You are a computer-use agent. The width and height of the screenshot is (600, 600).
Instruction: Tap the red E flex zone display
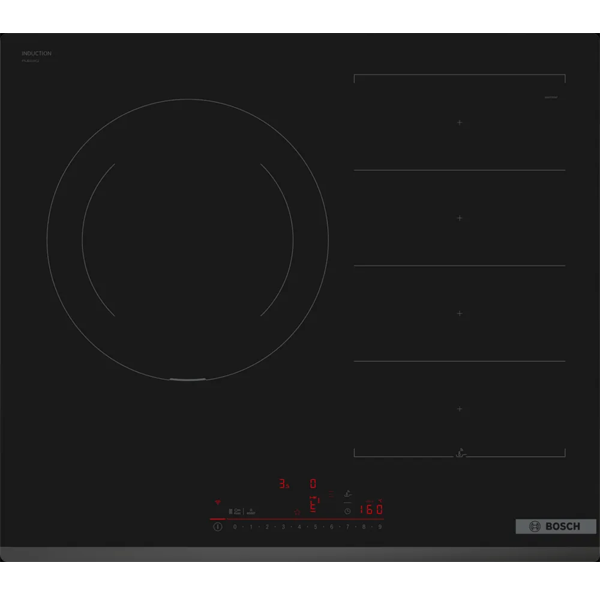coord(313,504)
